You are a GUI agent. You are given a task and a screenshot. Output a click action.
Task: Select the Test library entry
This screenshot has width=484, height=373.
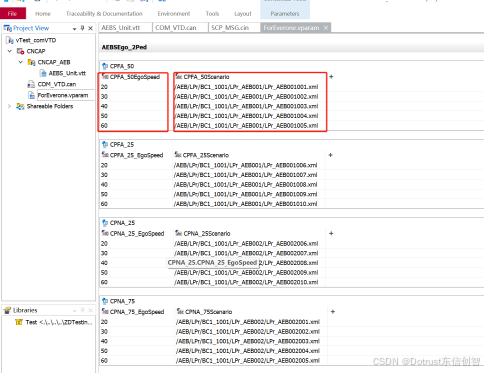pos(59,322)
